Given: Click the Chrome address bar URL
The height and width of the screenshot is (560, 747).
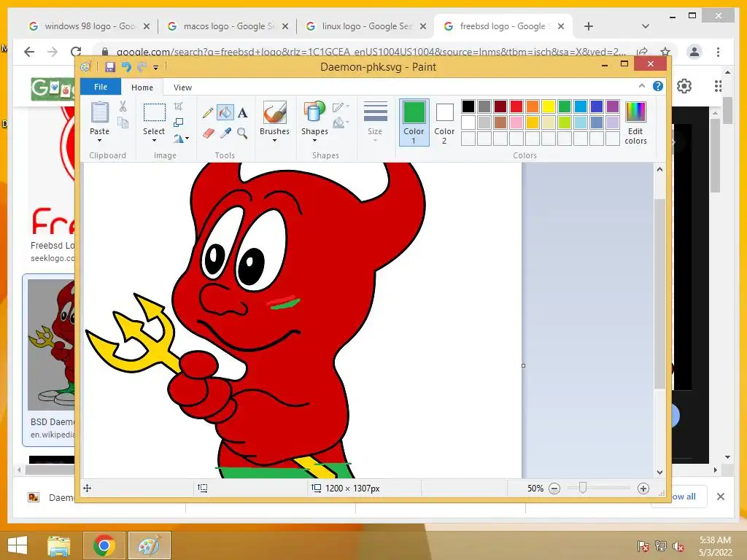Looking at the screenshot, I should point(371,52).
